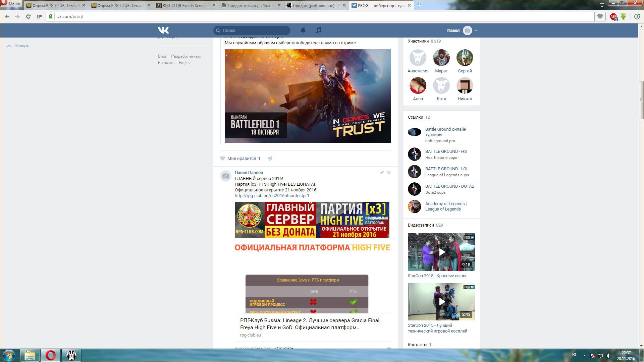Switch to Продам только рыболовные tab
Screen dimensions: 644x362
tap(251, 5)
